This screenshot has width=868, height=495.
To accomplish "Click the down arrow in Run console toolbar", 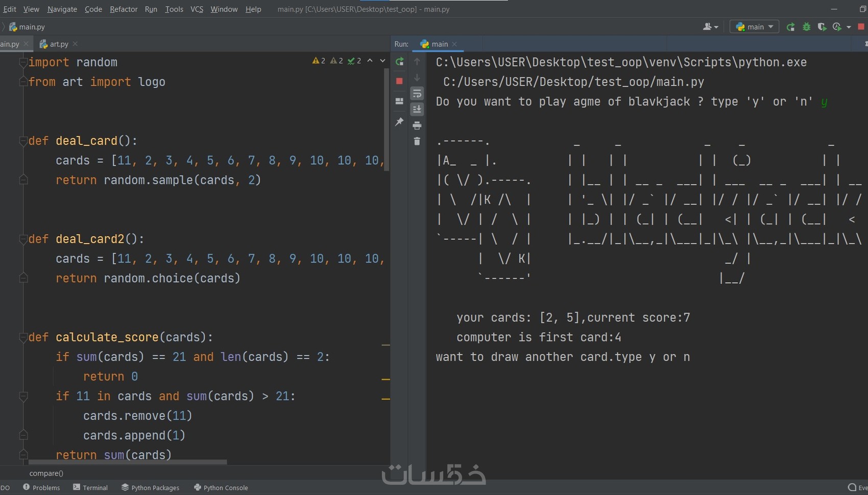I will pyautogui.click(x=417, y=78).
